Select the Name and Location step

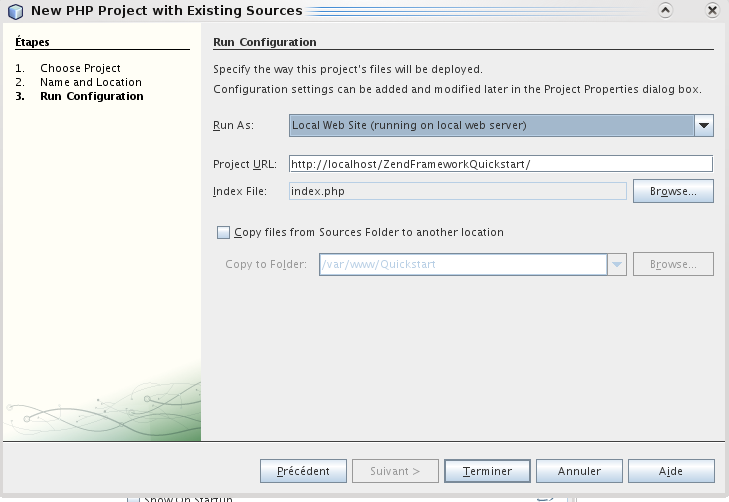click(90, 82)
